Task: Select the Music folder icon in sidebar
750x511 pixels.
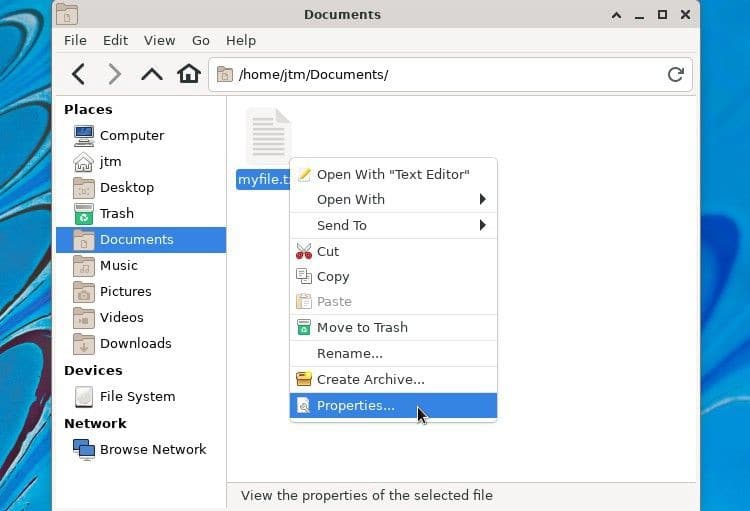Action: click(x=84, y=266)
